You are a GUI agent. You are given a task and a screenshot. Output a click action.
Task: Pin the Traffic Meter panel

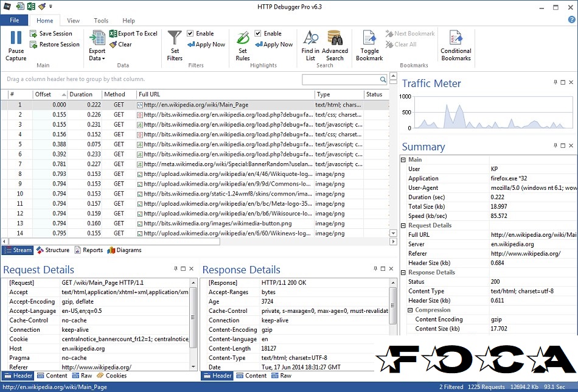point(555,82)
